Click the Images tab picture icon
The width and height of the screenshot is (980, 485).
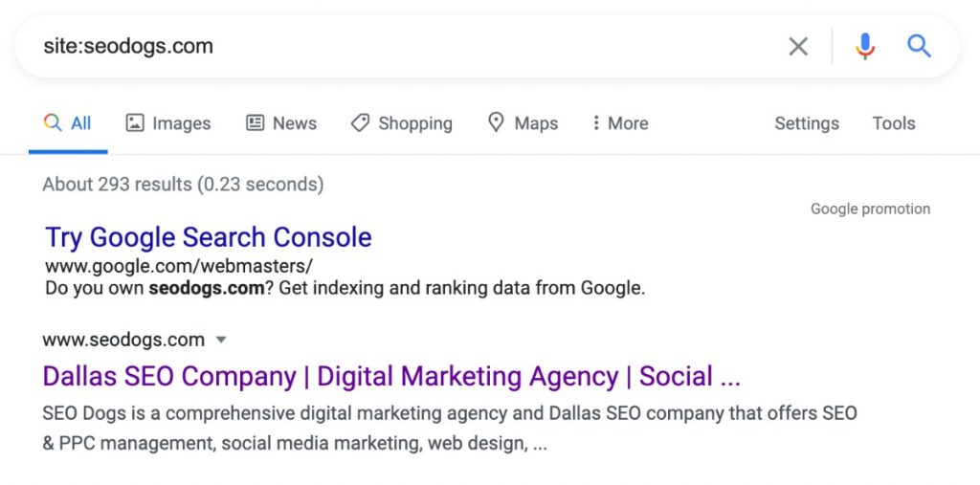coord(135,123)
